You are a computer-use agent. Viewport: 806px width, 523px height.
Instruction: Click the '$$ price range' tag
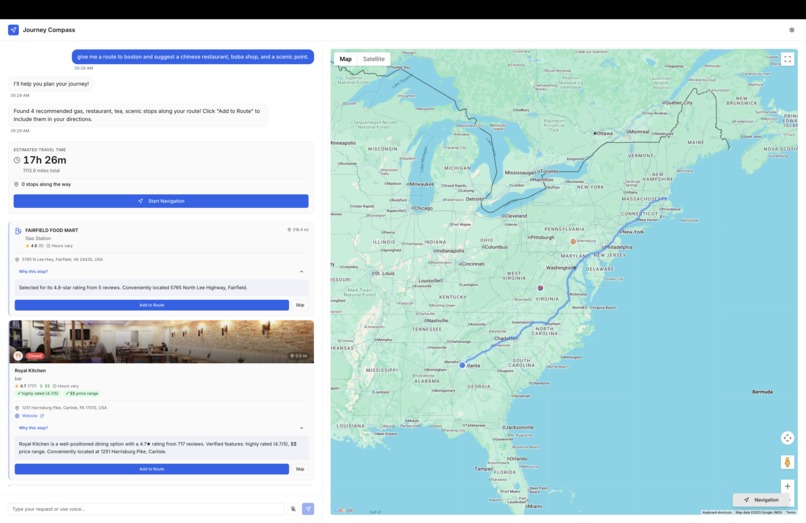tap(82, 393)
